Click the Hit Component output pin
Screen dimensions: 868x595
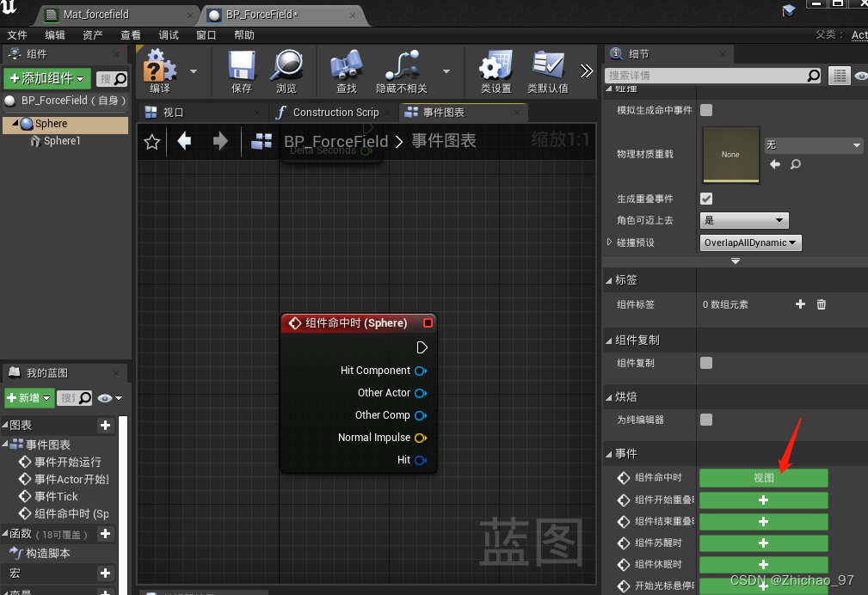click(421, 371)
